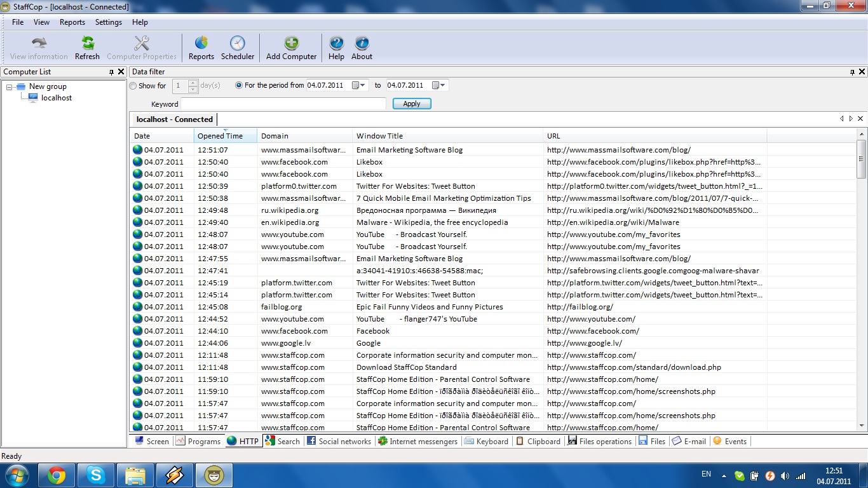Screen dimensions: 868x488
Task: Open the Internet messengers tab
Action: [x=417, y=441]
